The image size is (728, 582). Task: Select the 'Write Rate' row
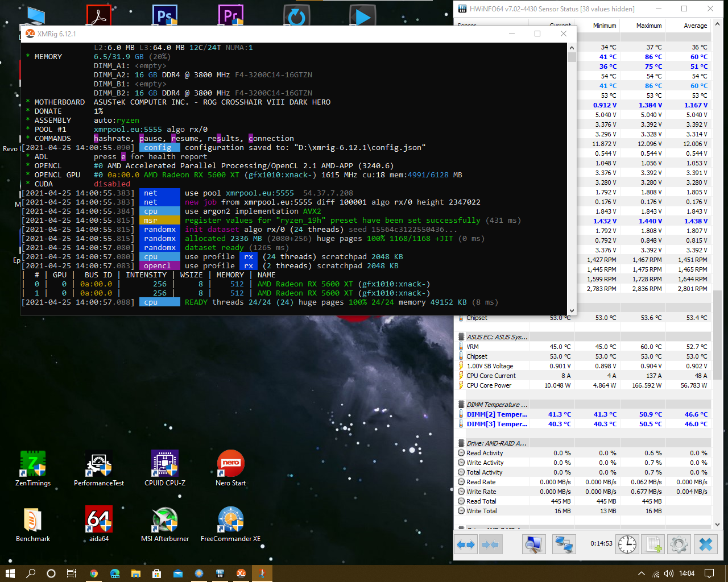point(584,492)
